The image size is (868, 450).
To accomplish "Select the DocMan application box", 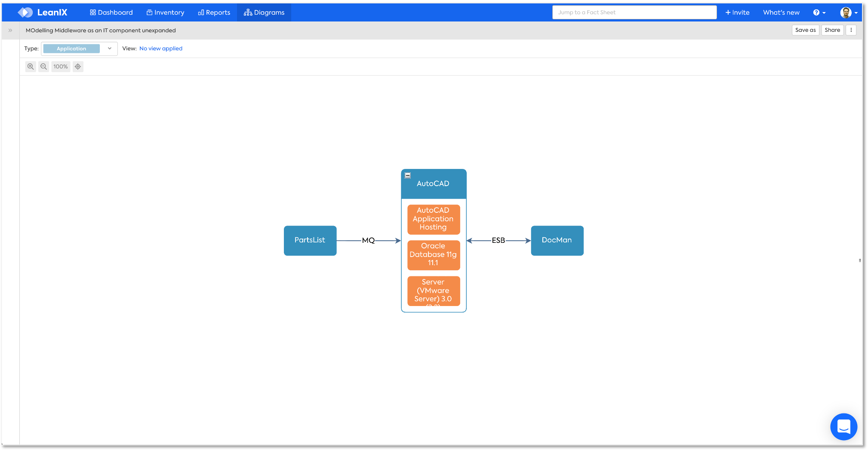I will coord(557,241).
